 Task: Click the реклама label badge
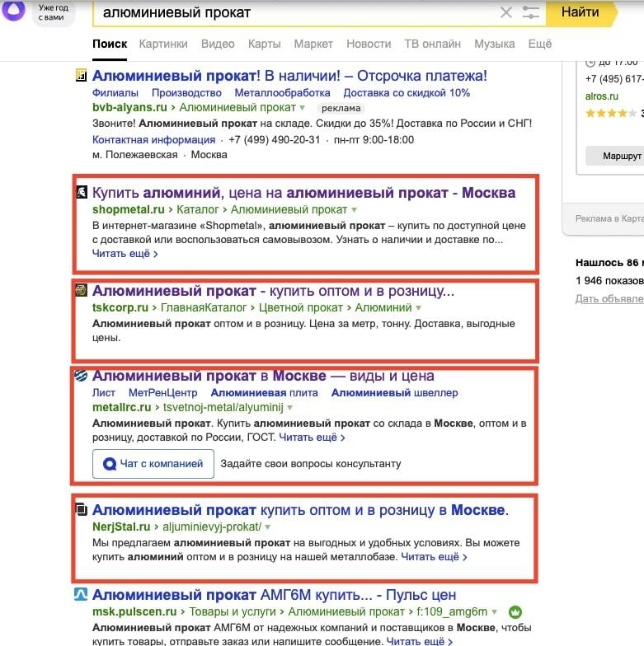(x=341, y=108)
